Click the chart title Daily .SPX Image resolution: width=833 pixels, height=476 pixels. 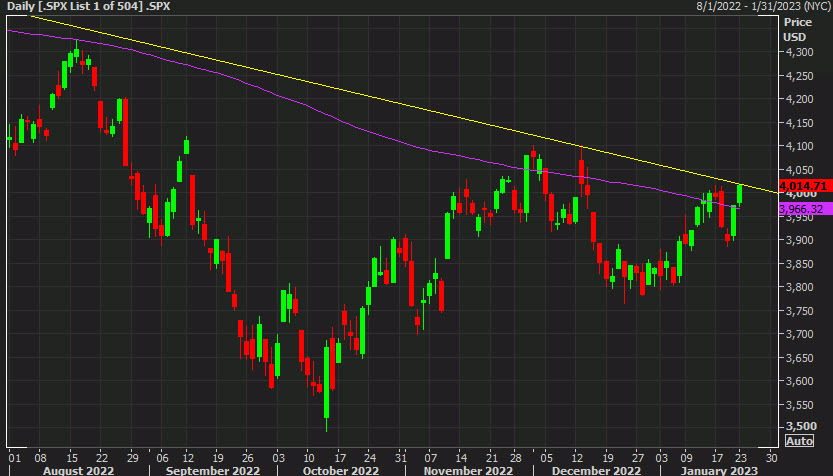click(x=88, y=6)
